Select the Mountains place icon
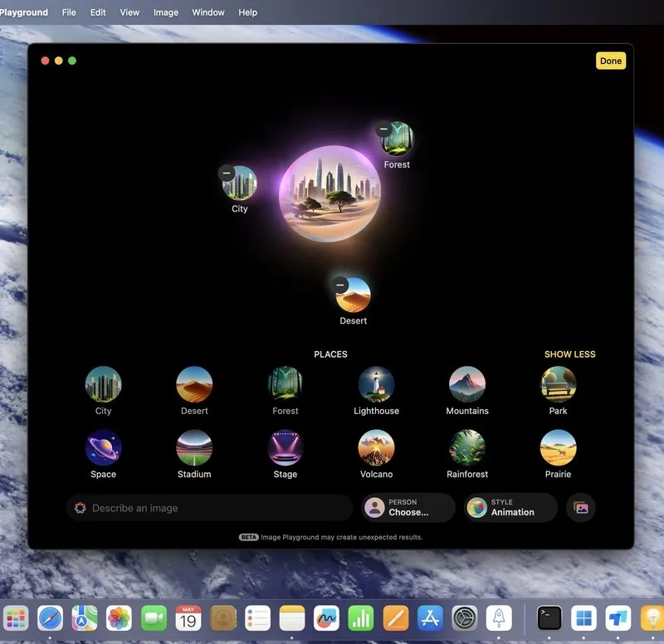The width and height of the screenshot is (664, 644). [x=467, y=385]
